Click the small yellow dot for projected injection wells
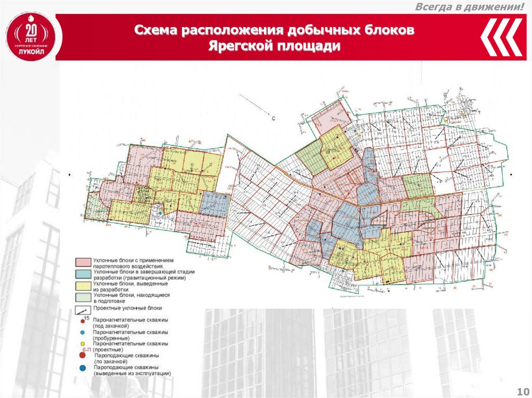Screen dimensions: 532x398 83,344
